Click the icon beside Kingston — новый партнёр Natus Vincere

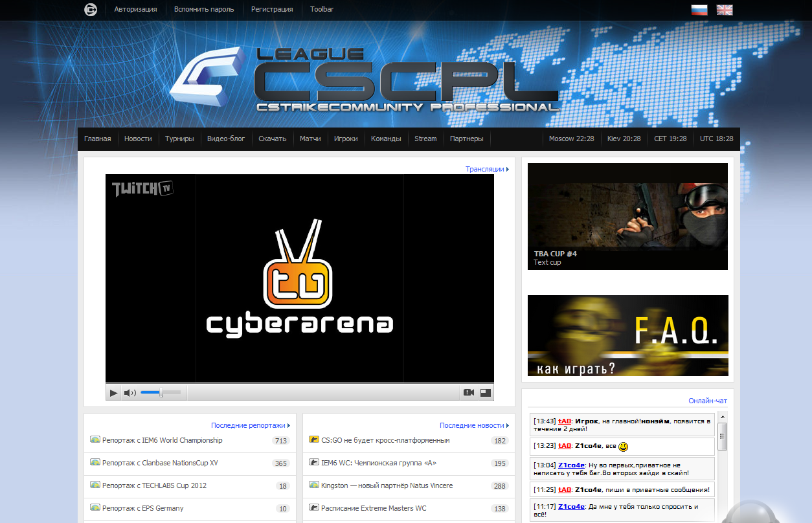click(x=314, y=485)
